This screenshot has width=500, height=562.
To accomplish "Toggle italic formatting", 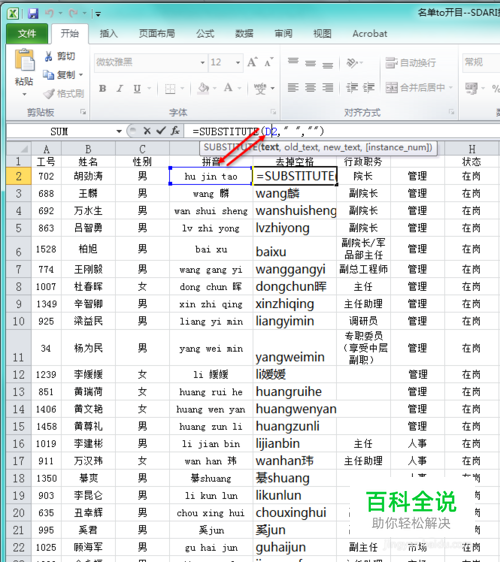I will coord(120,88).
